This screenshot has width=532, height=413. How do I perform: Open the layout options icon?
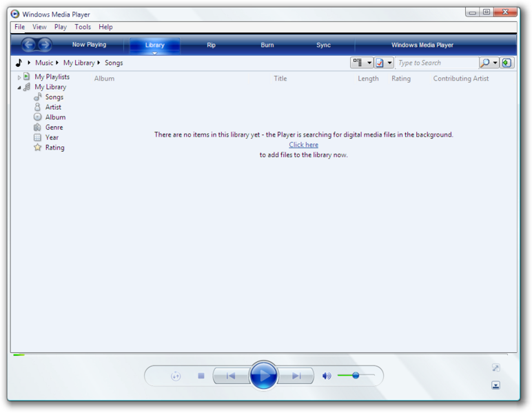coord(357,63)
